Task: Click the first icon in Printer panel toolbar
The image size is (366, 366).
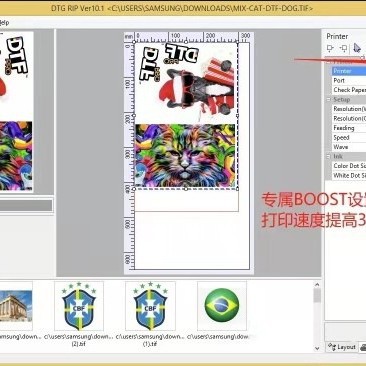Action: 330,49
